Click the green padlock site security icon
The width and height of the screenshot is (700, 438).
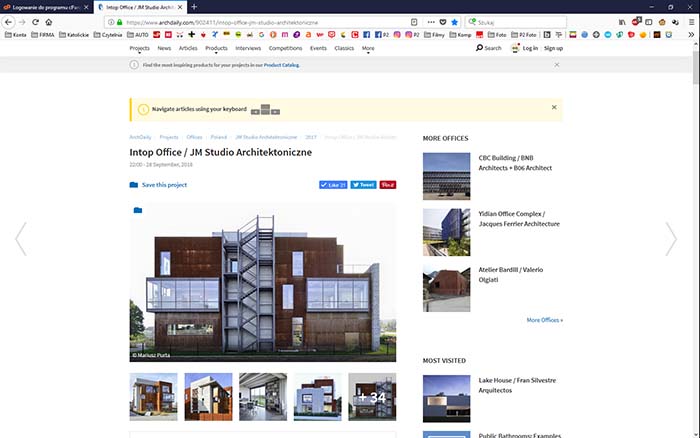120,22
